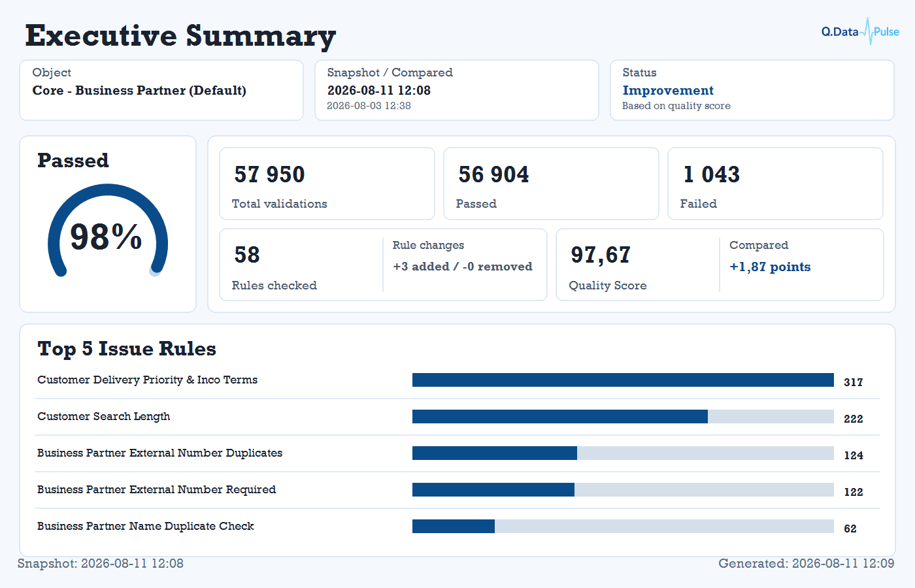Screen dimensions: 915x588
Task: Click the 122 issue count
Action: pos(854,492)
